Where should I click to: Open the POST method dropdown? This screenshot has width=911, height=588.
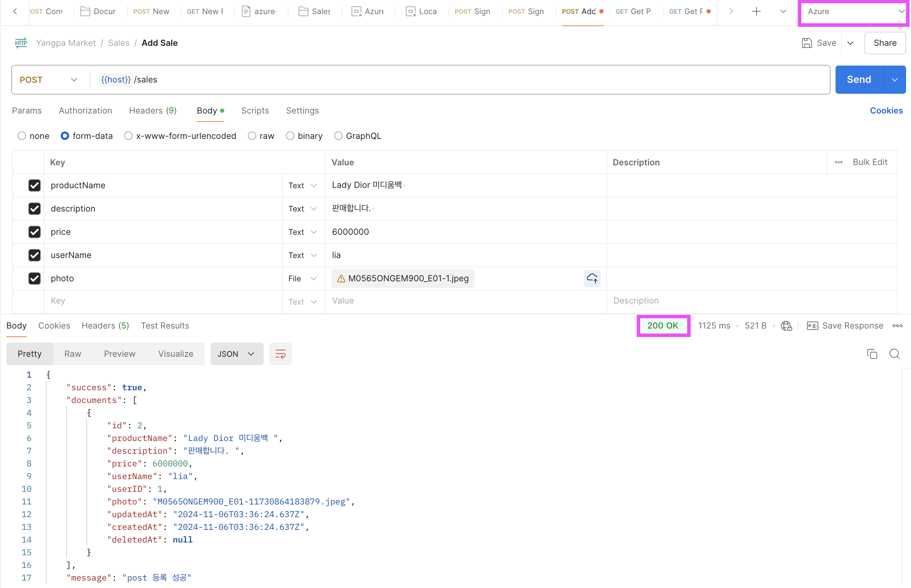(x=49, y=80)
